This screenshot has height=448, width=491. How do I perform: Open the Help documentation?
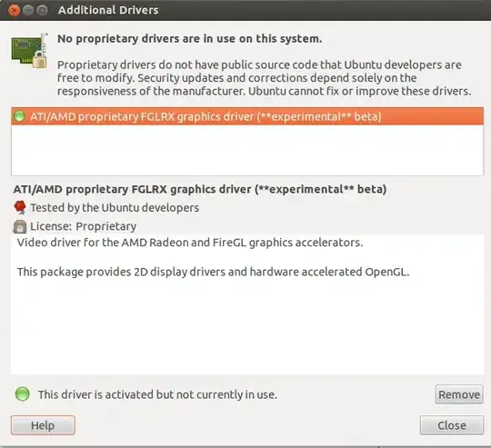tap(43, 425)
